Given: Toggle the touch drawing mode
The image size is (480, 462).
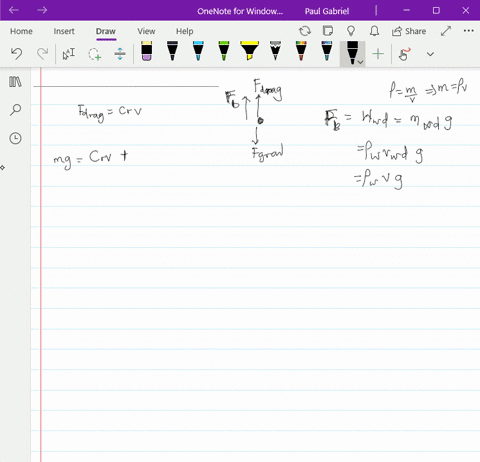Looking at the screenshot, I should 404,54.
